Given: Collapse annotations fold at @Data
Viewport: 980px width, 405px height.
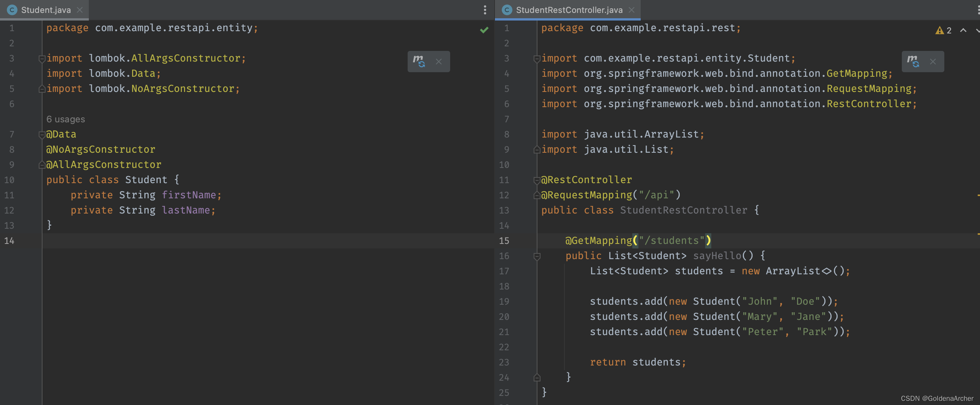Looking at the screenshot, I should point(42,135).
